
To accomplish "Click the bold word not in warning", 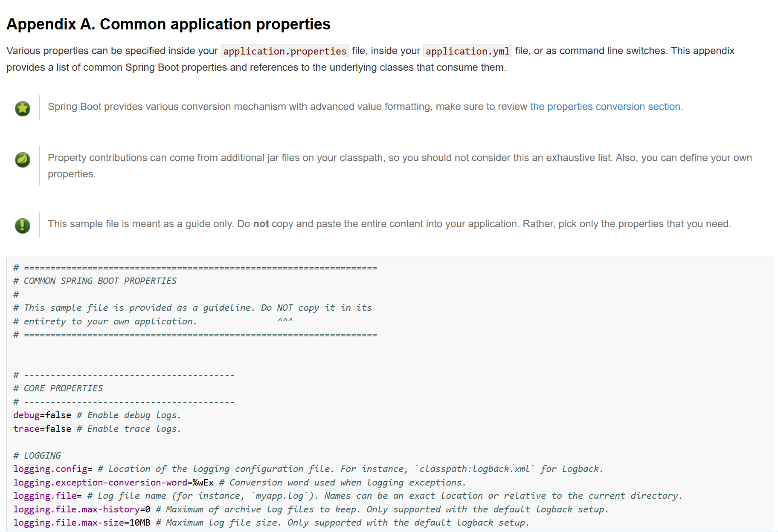I will (x=261, y=224).
